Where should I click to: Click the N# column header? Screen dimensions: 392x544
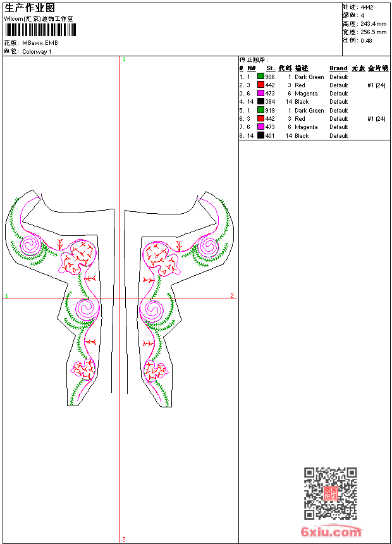click(252, 68)
